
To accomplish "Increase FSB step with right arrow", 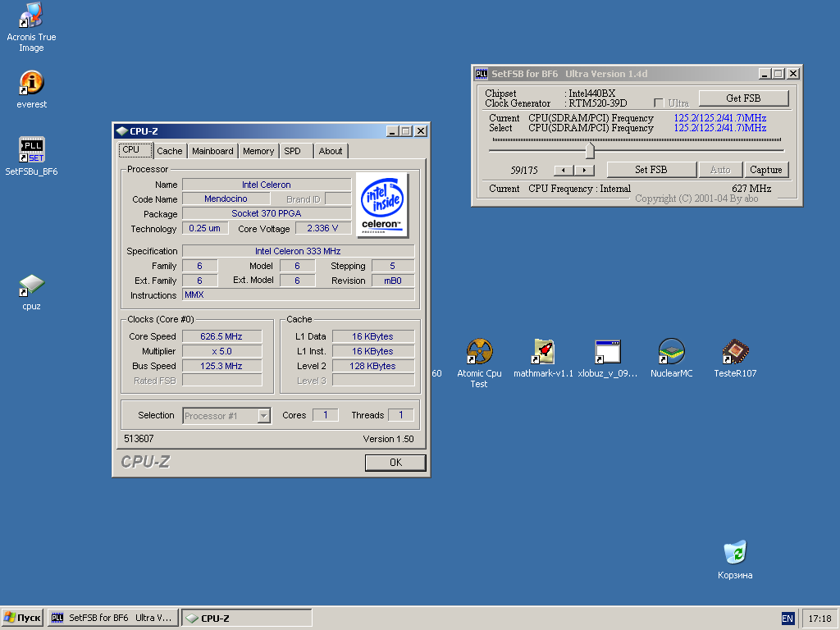I will pos(584,171).
